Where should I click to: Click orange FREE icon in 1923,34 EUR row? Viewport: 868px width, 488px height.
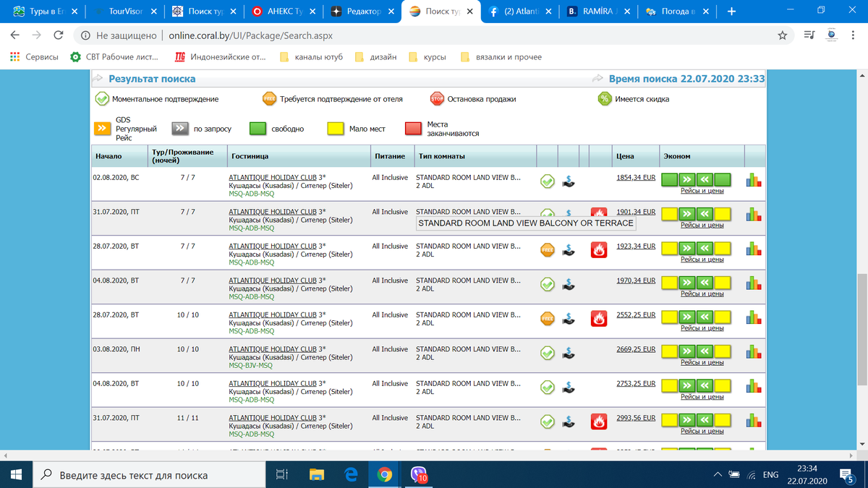(x=548, y=250)
